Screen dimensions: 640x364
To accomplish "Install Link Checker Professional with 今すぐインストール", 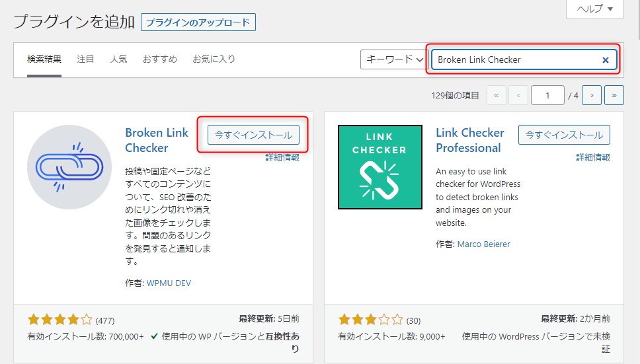I will click(564, 135).
